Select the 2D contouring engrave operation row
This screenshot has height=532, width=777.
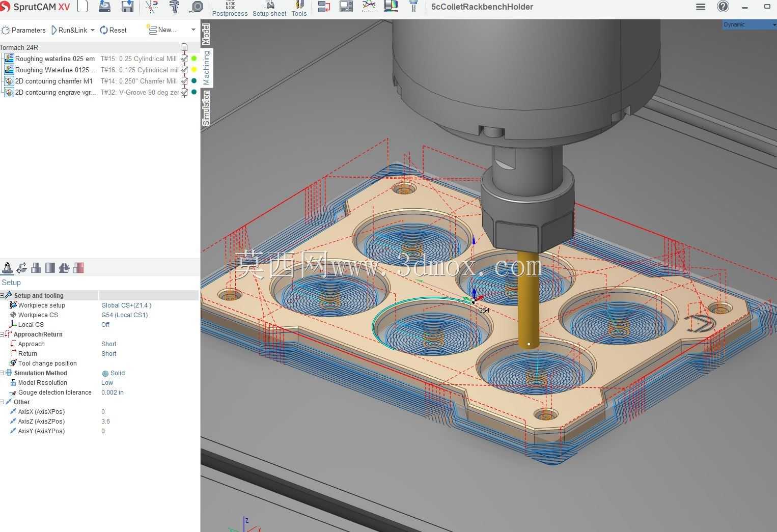[99, 92]
